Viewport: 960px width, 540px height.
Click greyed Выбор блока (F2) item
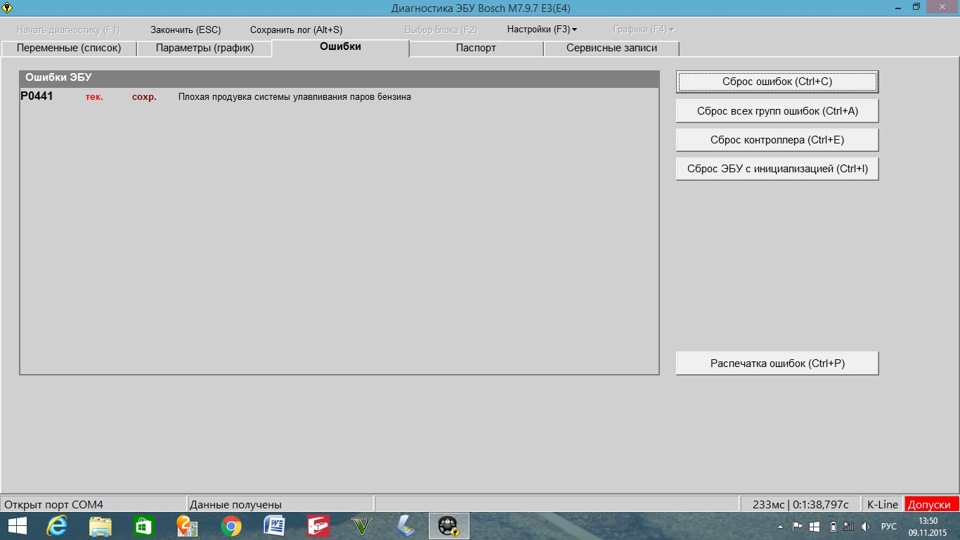441,29
